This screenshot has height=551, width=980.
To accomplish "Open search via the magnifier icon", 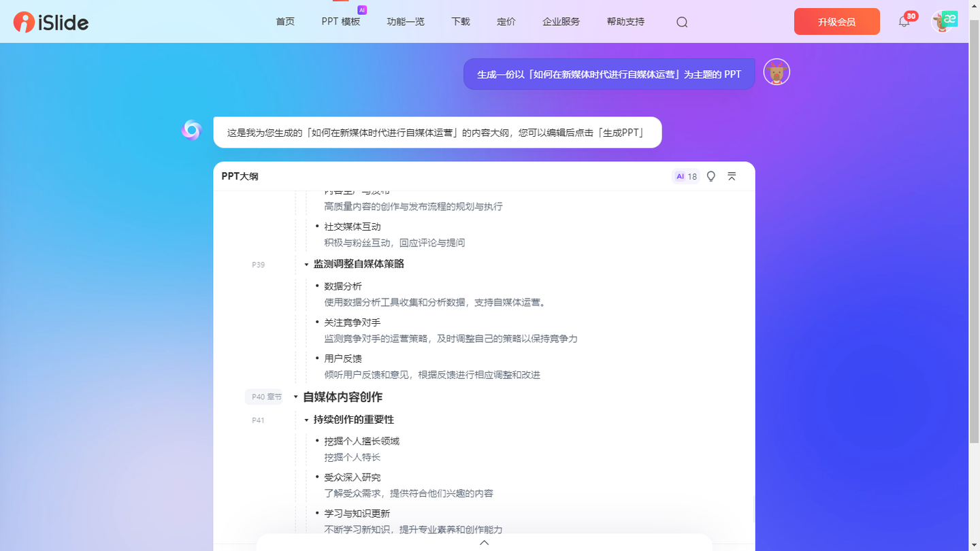I will click(x=681, y=21).
